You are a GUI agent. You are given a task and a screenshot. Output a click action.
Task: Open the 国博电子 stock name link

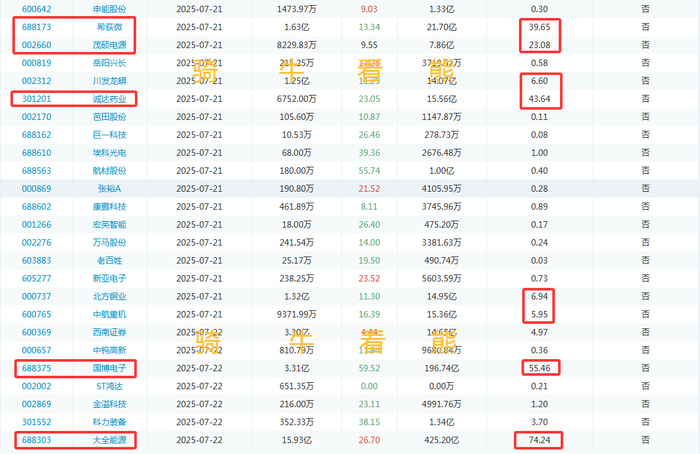[x=109, y=368]
